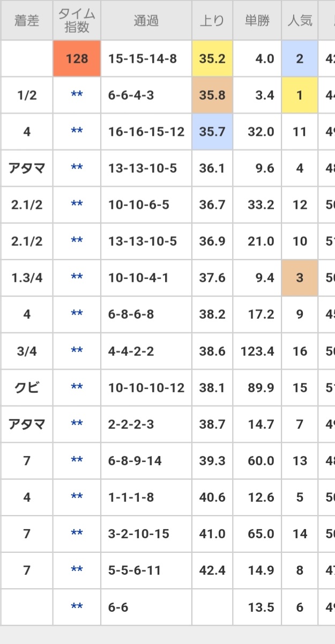Open the ** link beside 16-16-15-12
The width and height of the screenshot is (335, 644).
[x=77, y=131]
